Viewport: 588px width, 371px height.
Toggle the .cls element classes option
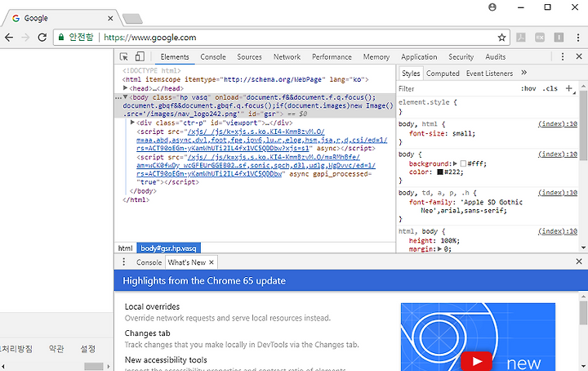pos(550,88)
